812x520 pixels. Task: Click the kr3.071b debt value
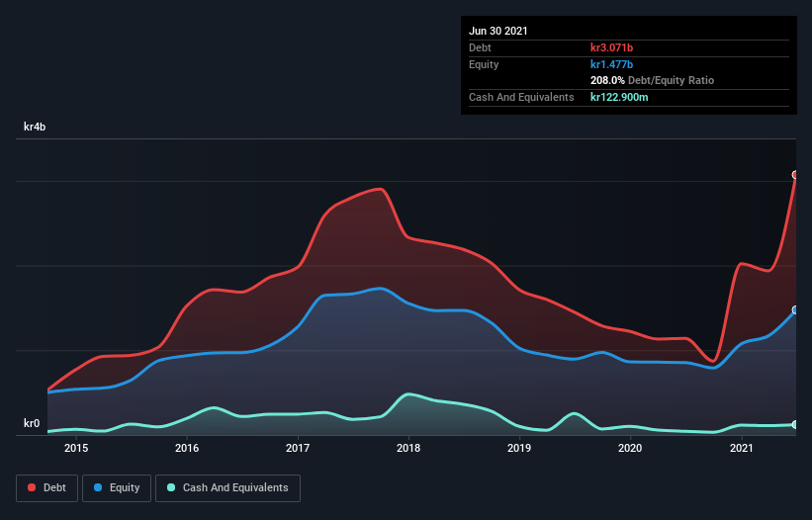click(x=611, y=47)
